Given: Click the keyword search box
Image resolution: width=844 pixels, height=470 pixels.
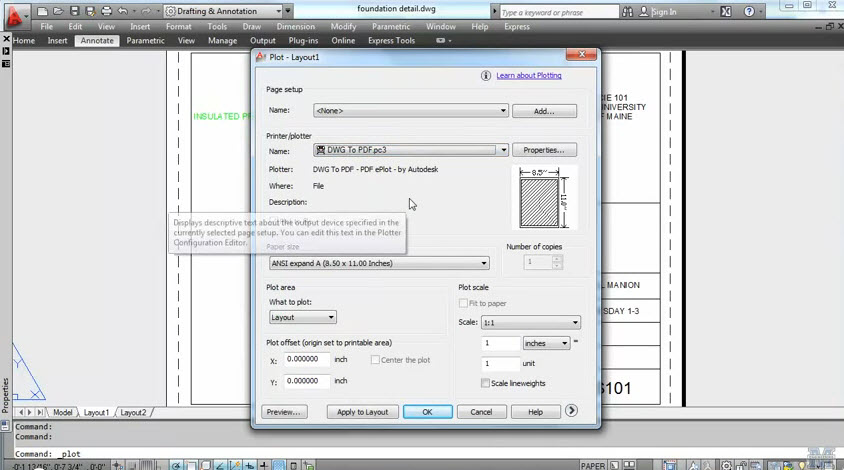Looking at the screenshot, I should coord(559,12).
